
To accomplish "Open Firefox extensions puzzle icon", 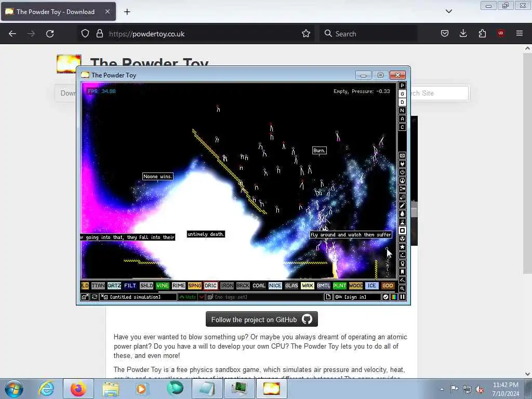I will [482, 33].
